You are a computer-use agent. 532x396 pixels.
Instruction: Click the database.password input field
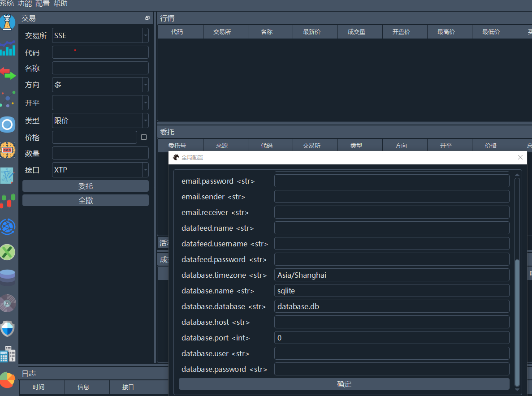[x=392, y=369]
